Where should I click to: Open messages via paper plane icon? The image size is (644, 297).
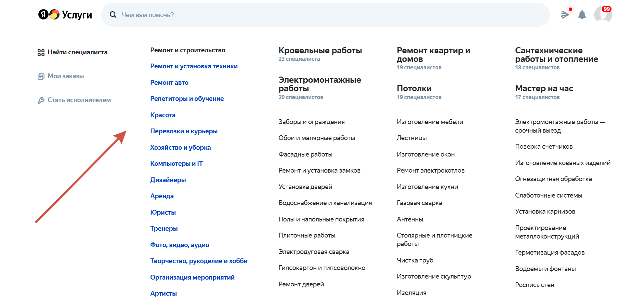pos(565,14)
